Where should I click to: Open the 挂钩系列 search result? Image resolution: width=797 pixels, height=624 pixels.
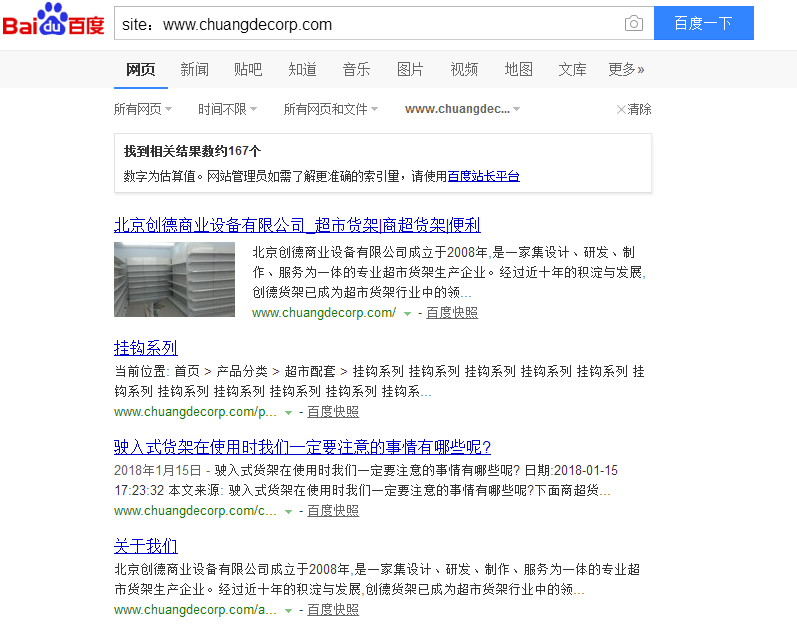145,348
